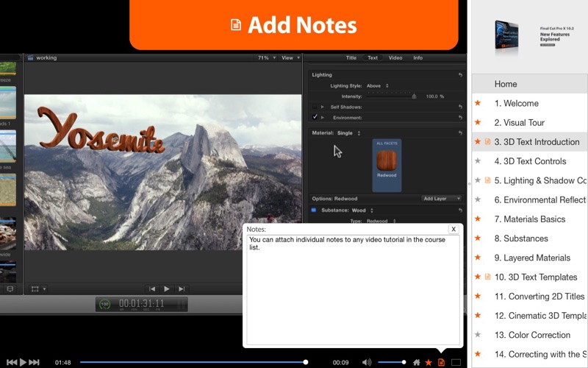Switch to the Video inspector tab

coord(395,58)
